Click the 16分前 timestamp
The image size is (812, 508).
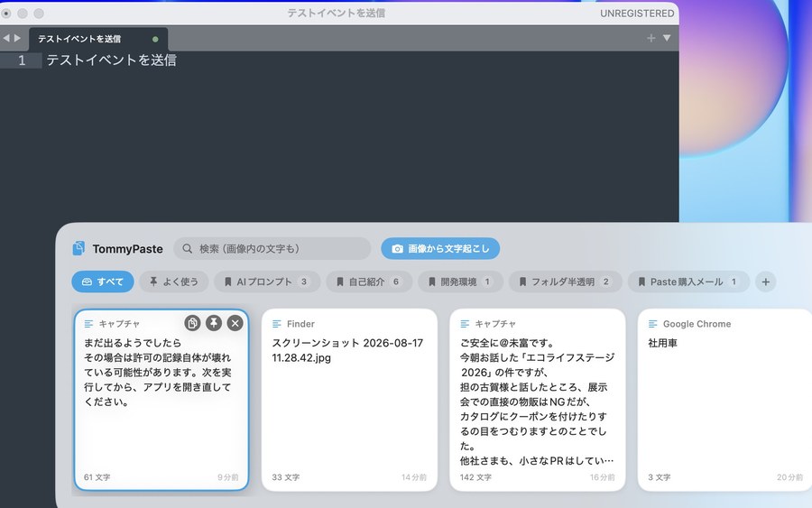coord(603,477)
